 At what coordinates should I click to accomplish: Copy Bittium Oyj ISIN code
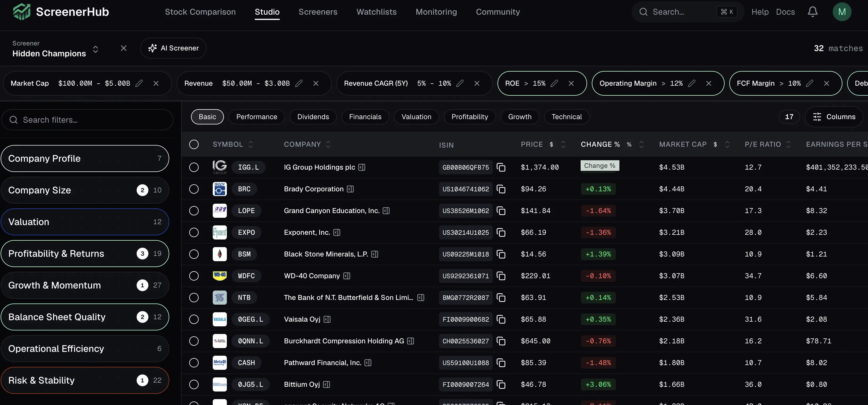[x=501, y=384]
